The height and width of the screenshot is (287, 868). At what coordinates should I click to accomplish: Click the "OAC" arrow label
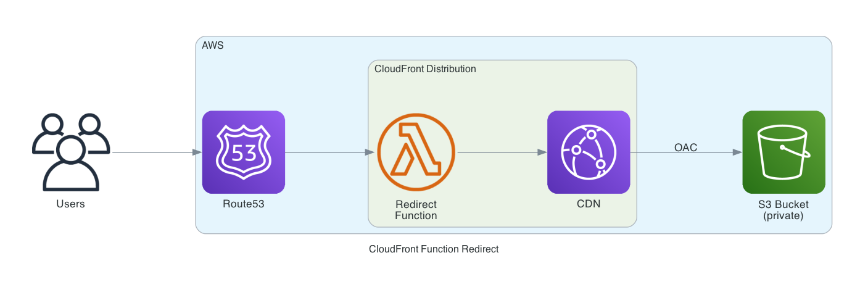tap(685, 148)
